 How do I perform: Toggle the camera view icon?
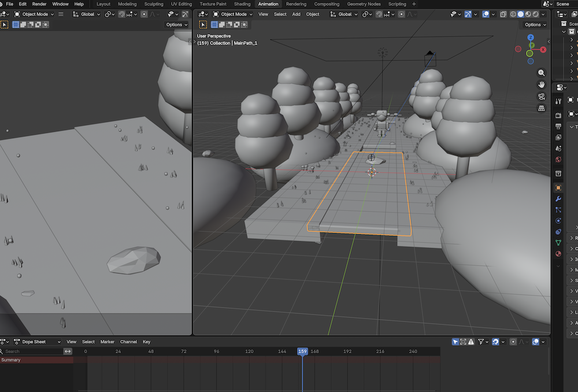coord(541,96)
